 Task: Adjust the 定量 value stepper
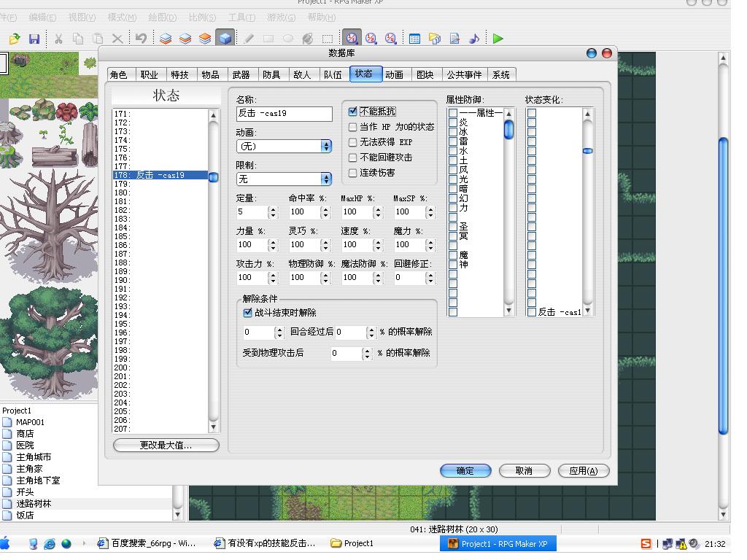click(273, 212)
